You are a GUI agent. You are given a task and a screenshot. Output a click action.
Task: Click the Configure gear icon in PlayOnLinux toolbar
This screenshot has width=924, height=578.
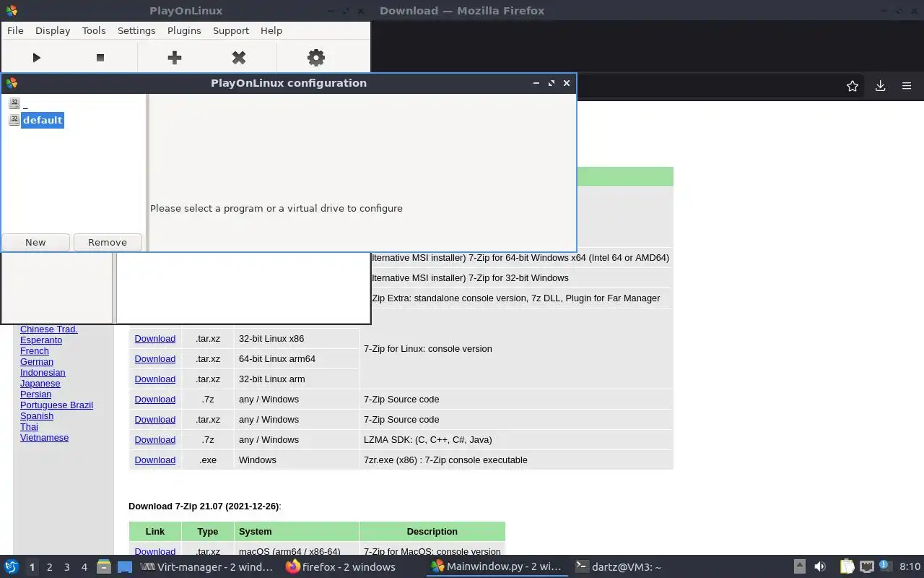[x=316, y=57]
